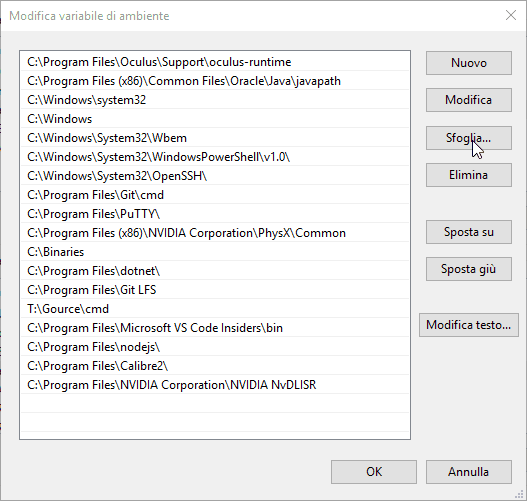Screen dimensions: 527x501
Task: Move entry up with Sposta su
Action: pos(469,232)
